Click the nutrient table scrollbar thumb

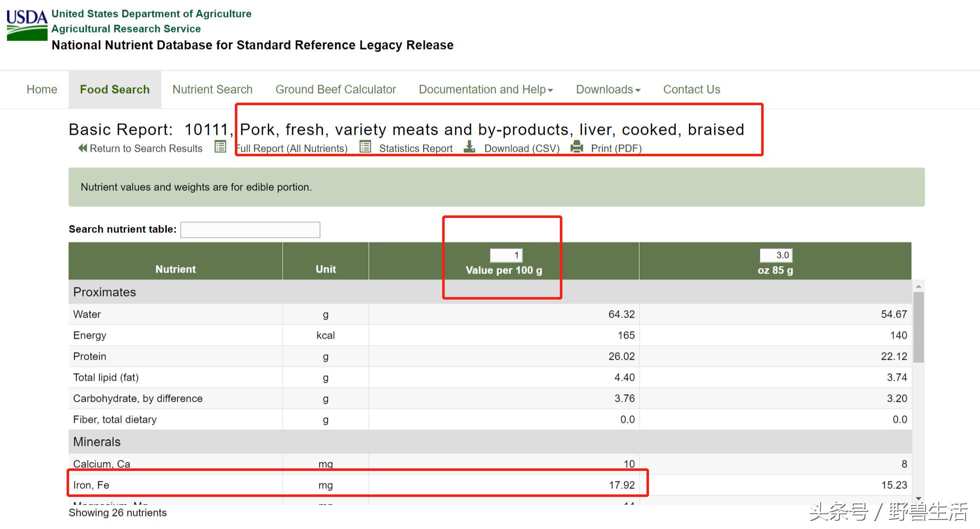918,327
